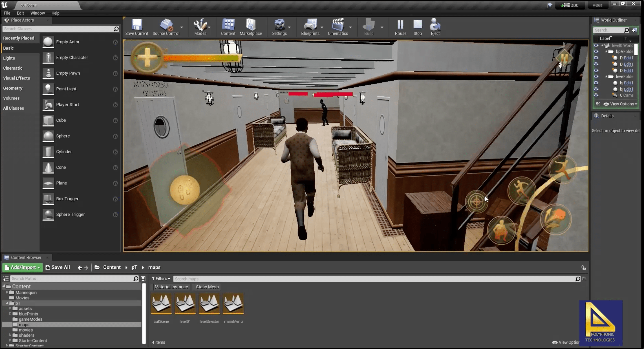The width and height of the screenshot is (644, 349).
Task: Open the Window menu
Action: pyautogui.click(x=38, y=13)
